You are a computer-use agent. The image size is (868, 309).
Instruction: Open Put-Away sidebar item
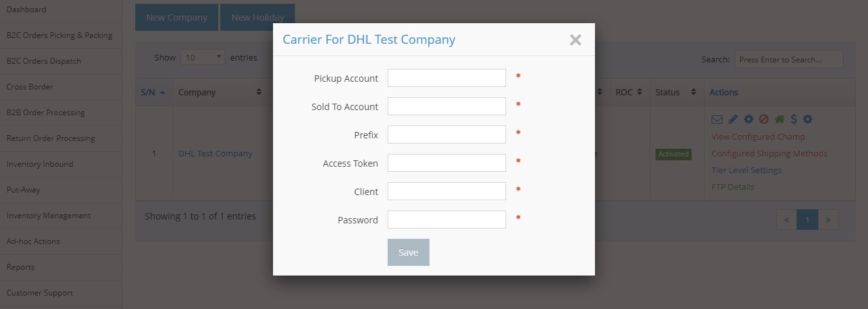[x=61, y=190]
